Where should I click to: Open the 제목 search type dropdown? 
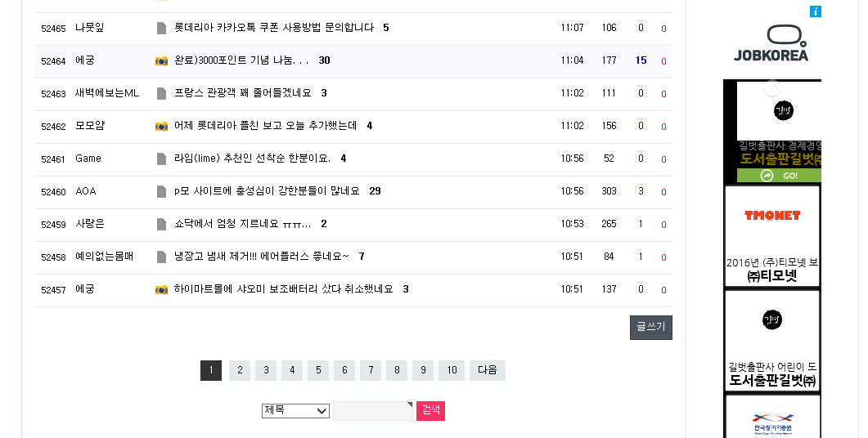pos(295,410)
